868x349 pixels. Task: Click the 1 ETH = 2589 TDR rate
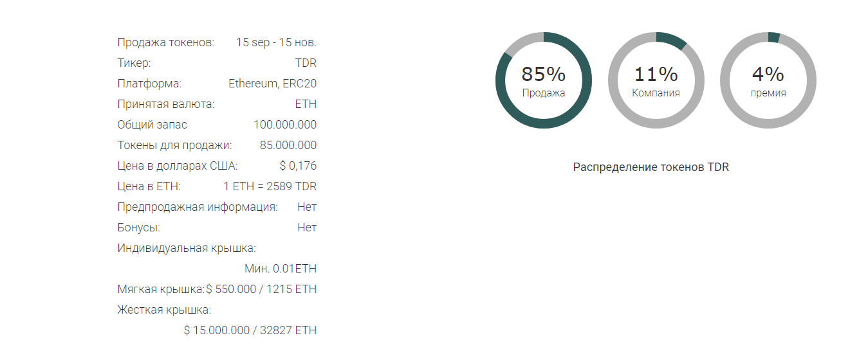pyautogui.click(x=270, y=186)
